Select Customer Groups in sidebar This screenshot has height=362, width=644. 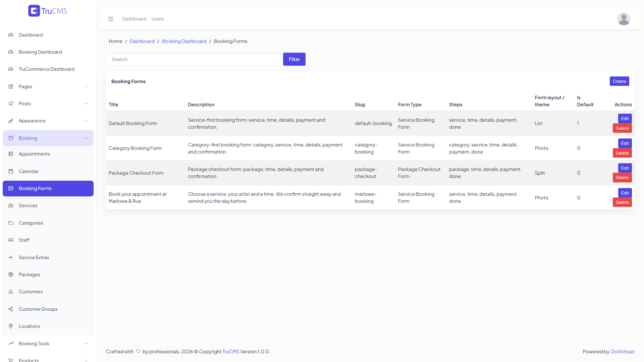(48, 309)
